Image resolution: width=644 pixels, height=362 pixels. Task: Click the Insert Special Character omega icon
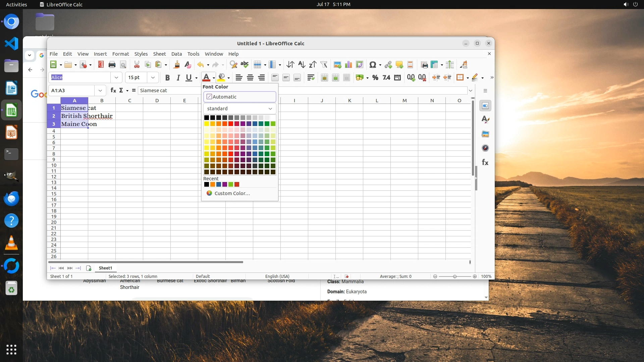372,65
